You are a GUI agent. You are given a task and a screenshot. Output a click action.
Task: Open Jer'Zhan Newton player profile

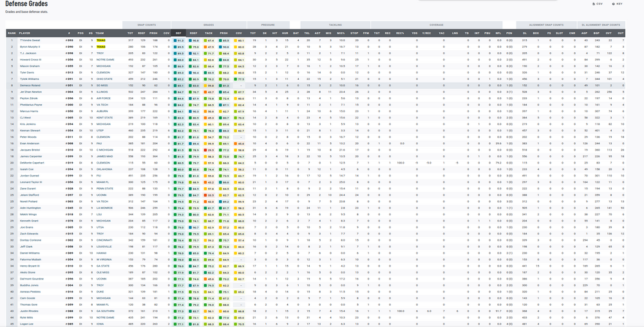click(30, 91)
